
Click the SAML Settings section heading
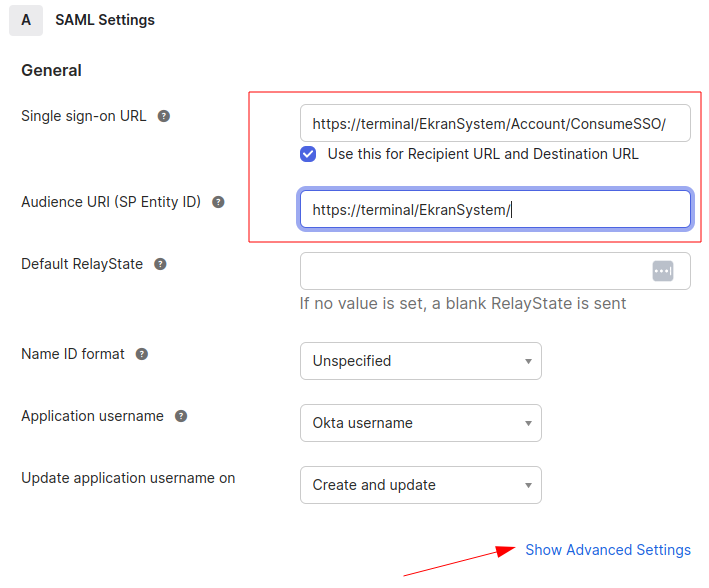point(105,20)
